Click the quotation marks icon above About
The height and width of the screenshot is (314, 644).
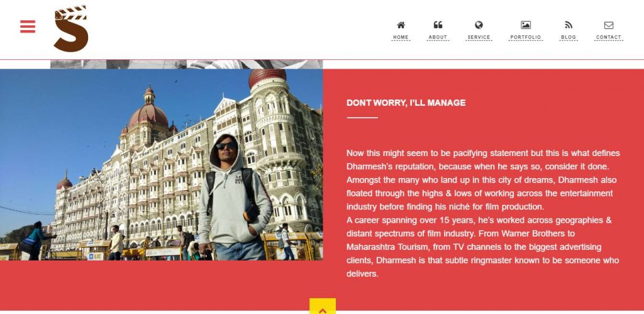coord(438,25)
